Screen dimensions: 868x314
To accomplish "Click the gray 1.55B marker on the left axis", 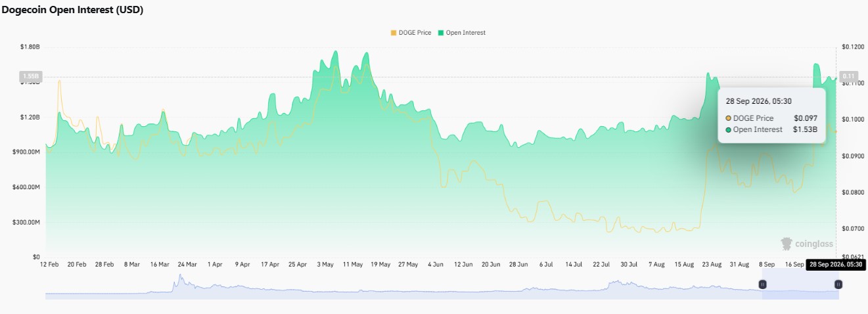I will point(30,76).
